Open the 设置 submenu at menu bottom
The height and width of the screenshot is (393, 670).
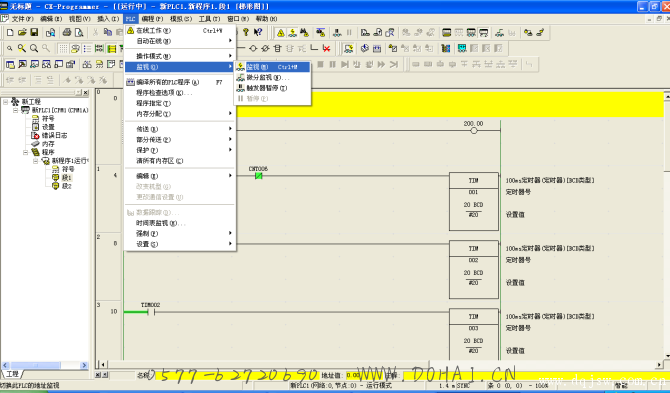pyautogui.click(x=180, y=244)
